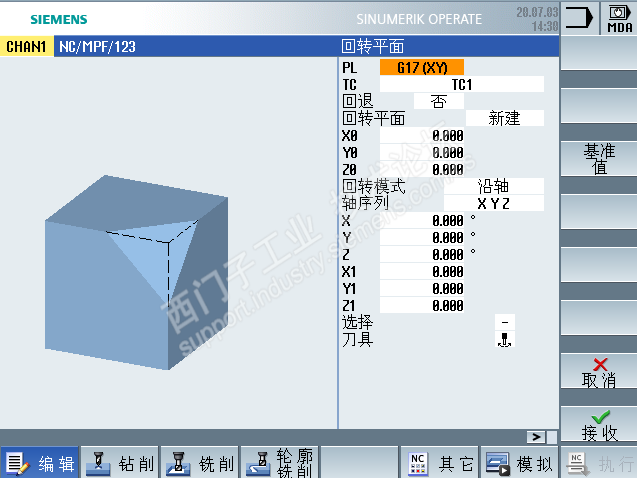Click the 回转平面 dialog title
This screenshot has width=637, height=478.
(373, 46)
